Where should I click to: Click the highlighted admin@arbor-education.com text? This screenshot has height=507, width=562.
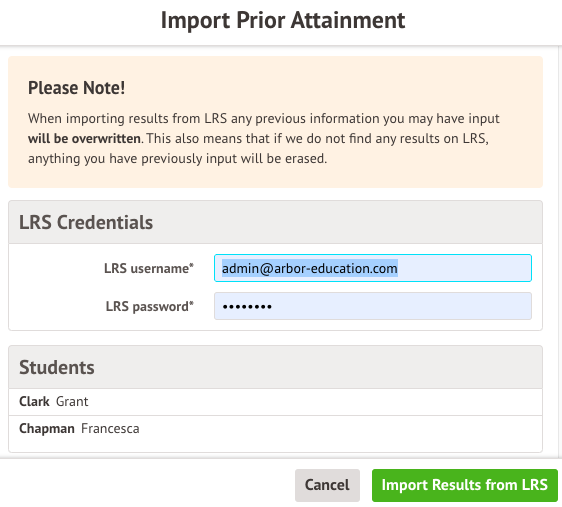[310, 268]
